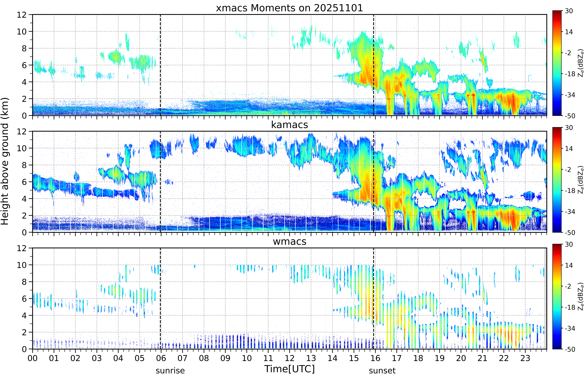Click the "-34" tick on kamacs colorbar
The image size is (588, 379).
pos(570,212)
